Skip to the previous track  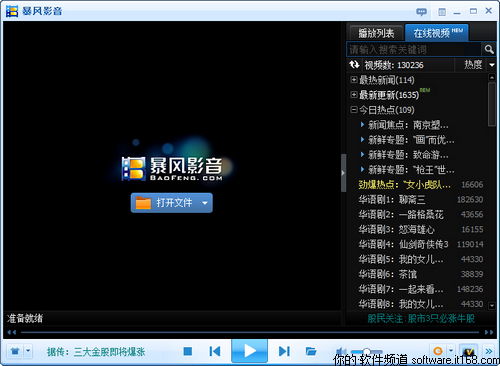click(215, 351)
